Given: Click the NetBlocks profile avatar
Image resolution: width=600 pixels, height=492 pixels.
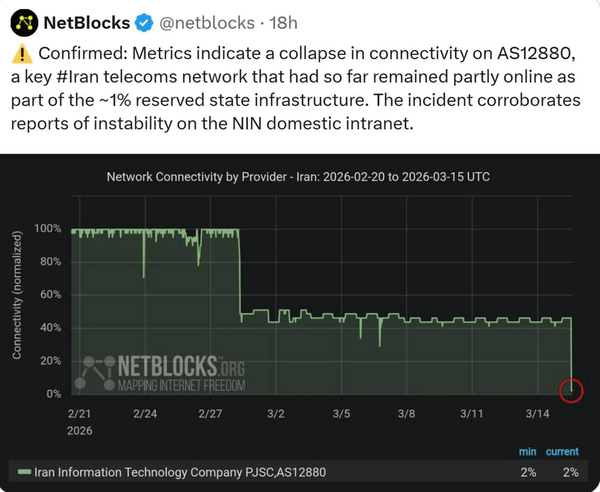Looking at the screenshot, I should point(20,20).
